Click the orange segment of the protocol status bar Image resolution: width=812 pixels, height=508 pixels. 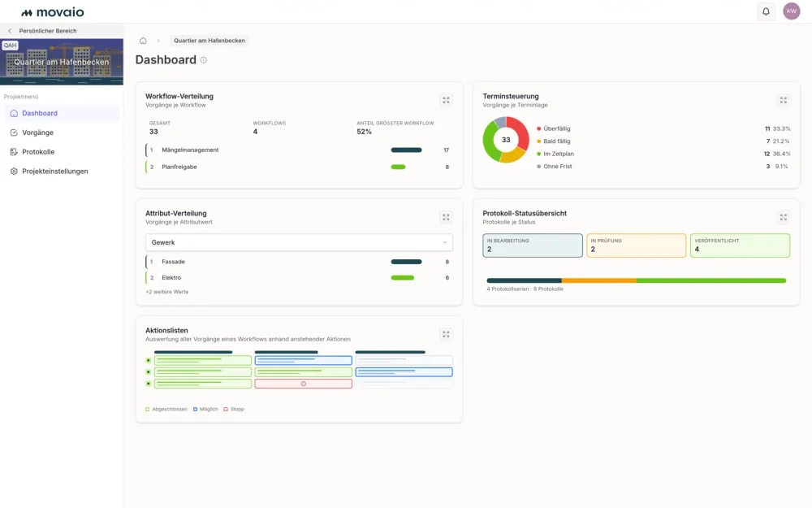pos(599,280)
